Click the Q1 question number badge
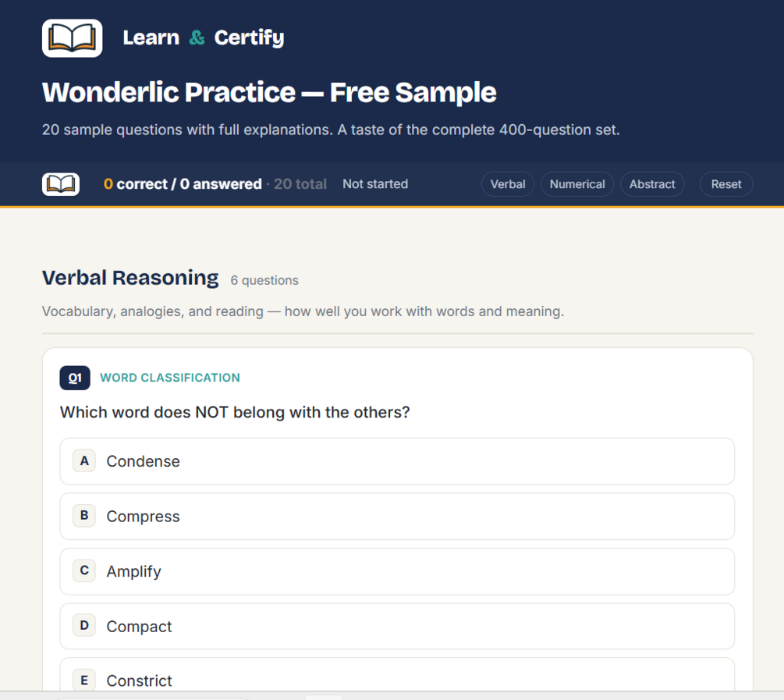Screen dimensions: 784x700 (x=75, y=378)
